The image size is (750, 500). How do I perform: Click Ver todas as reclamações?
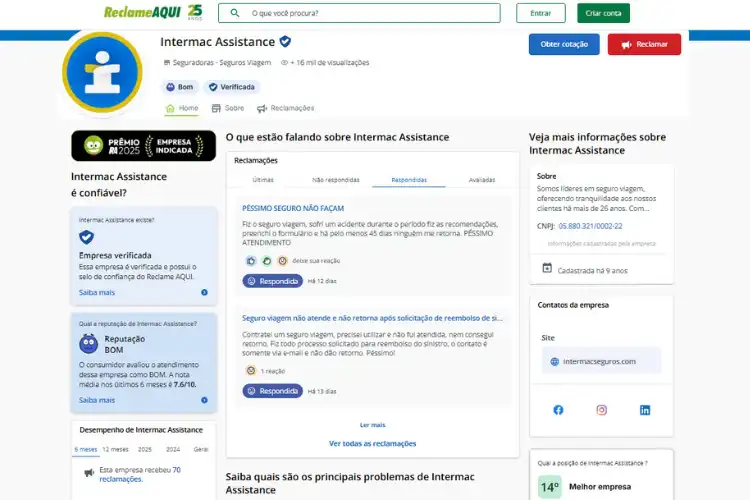coord(373,444)
